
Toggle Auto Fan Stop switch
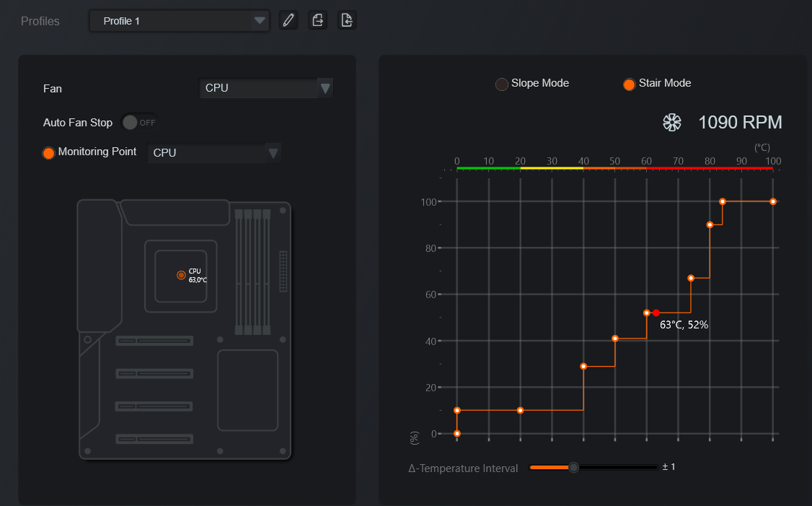pos(139,123)
